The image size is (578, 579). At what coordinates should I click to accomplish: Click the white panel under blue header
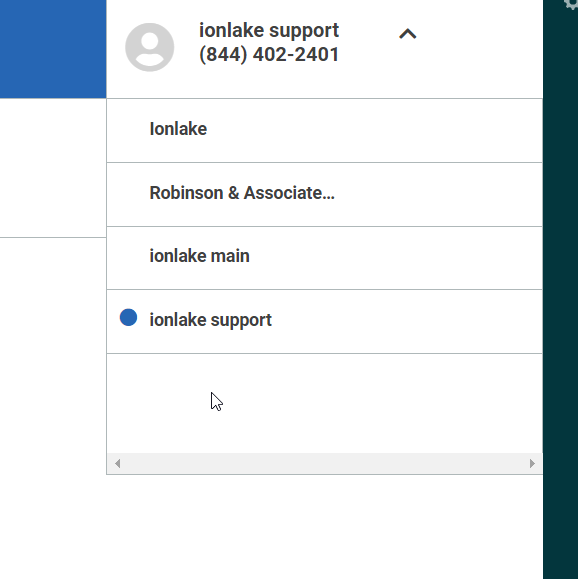click(53, 168)
